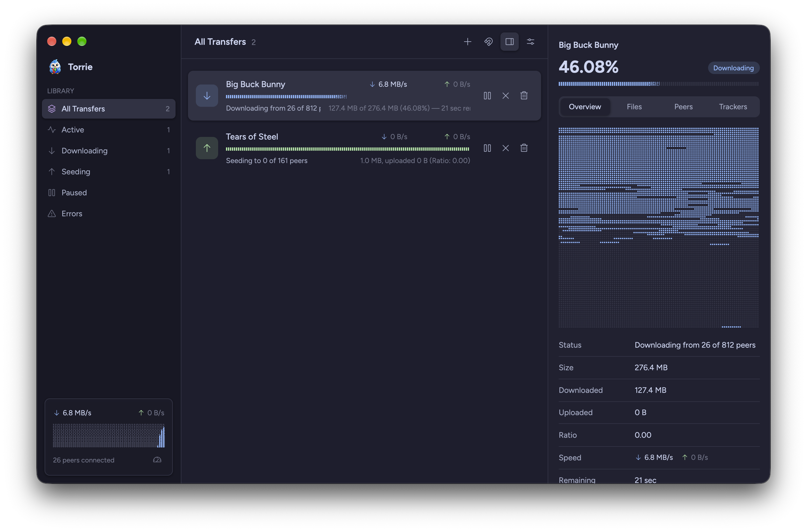Open the filter settings sliders icon

point(531,42)
